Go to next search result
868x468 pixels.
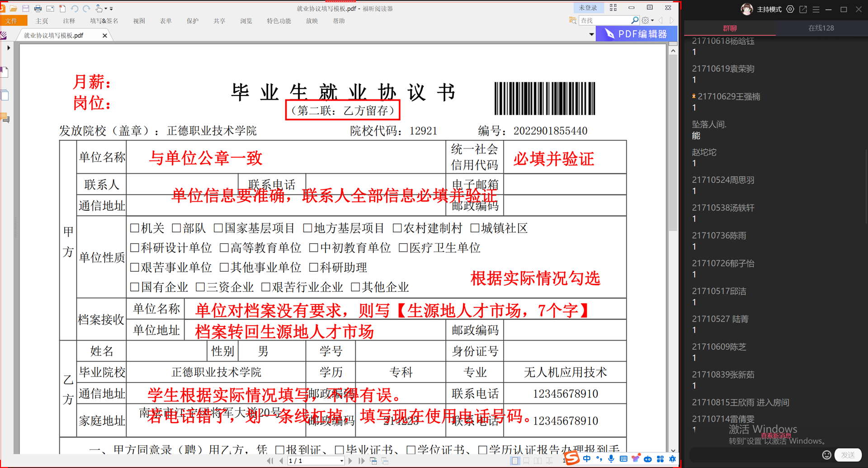tap(672, 20)
